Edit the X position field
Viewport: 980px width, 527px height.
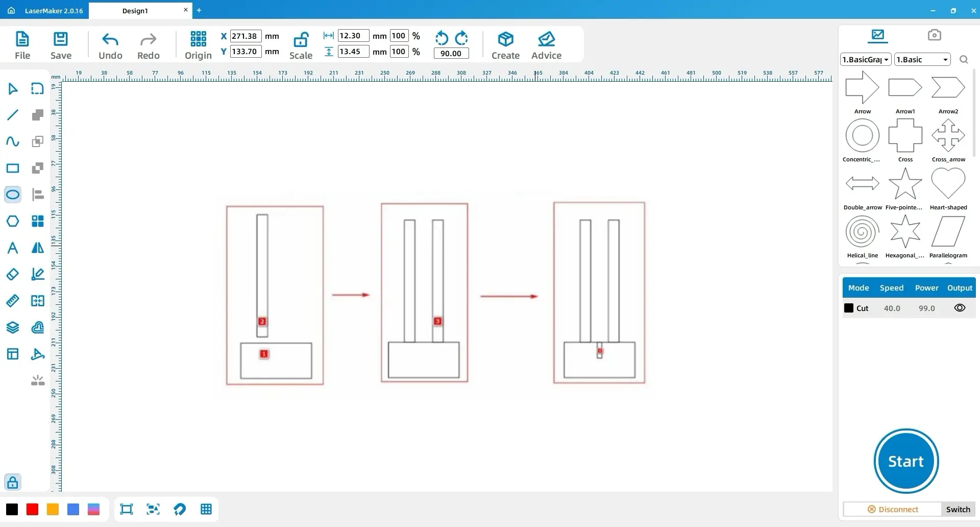246,36
